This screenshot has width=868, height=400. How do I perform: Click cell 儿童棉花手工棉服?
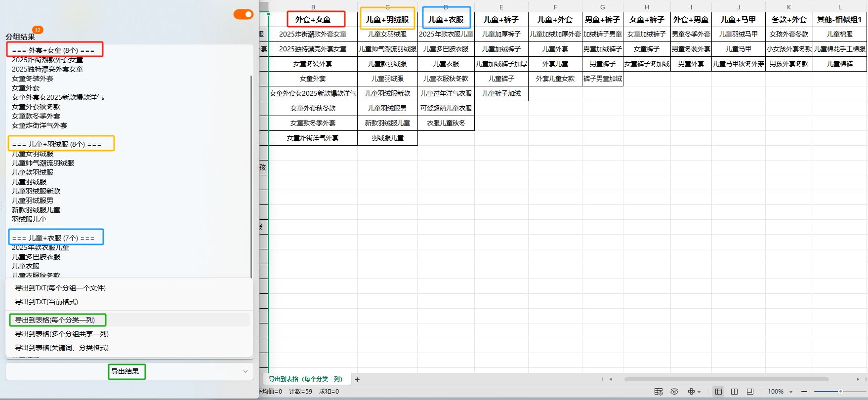[x=840, y=49]
